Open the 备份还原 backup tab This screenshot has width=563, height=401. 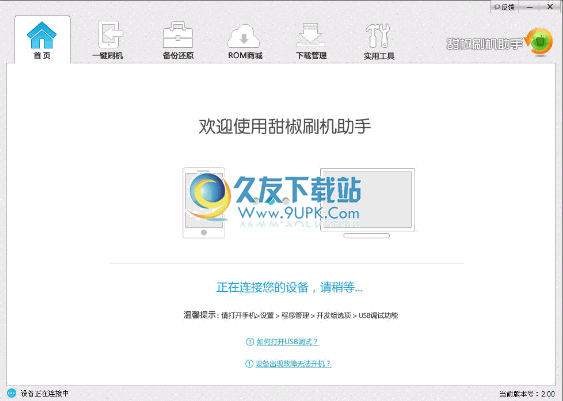tap(178, 40)
